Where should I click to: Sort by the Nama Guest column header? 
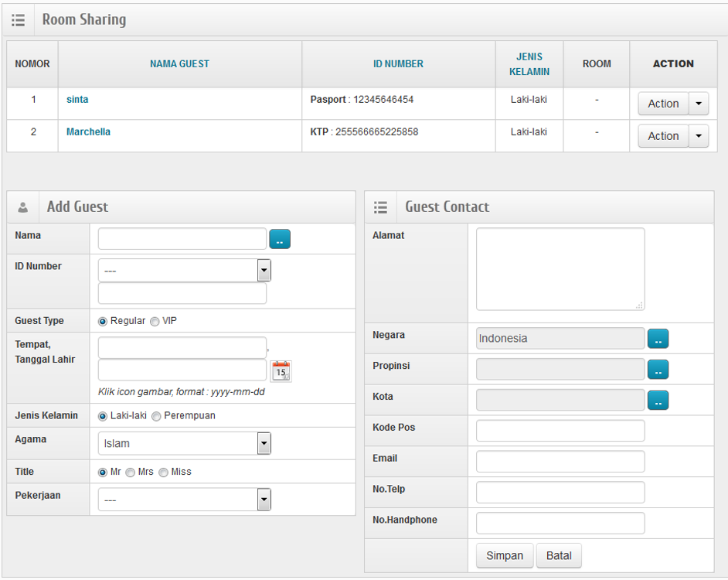[179, 64]
